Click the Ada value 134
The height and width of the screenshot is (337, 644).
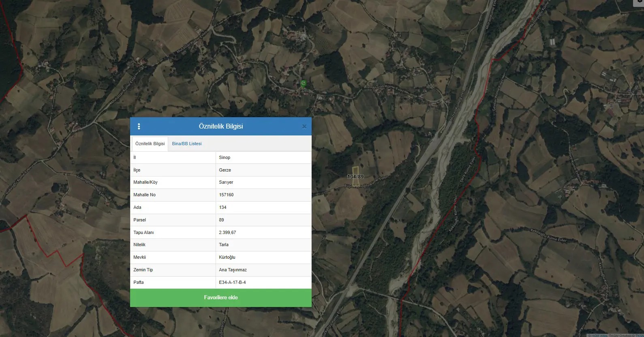223,207
